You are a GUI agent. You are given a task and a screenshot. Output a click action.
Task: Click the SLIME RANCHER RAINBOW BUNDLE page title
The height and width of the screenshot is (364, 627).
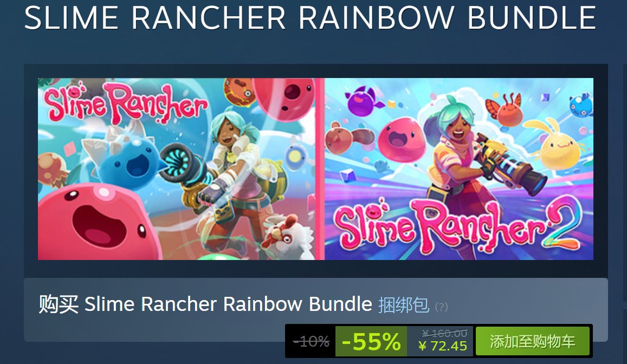311,17
